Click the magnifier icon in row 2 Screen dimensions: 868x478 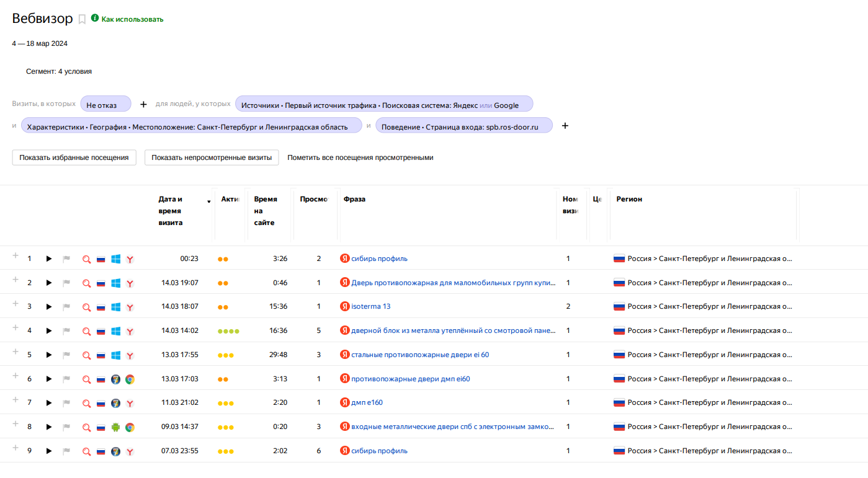click(86, 283)
